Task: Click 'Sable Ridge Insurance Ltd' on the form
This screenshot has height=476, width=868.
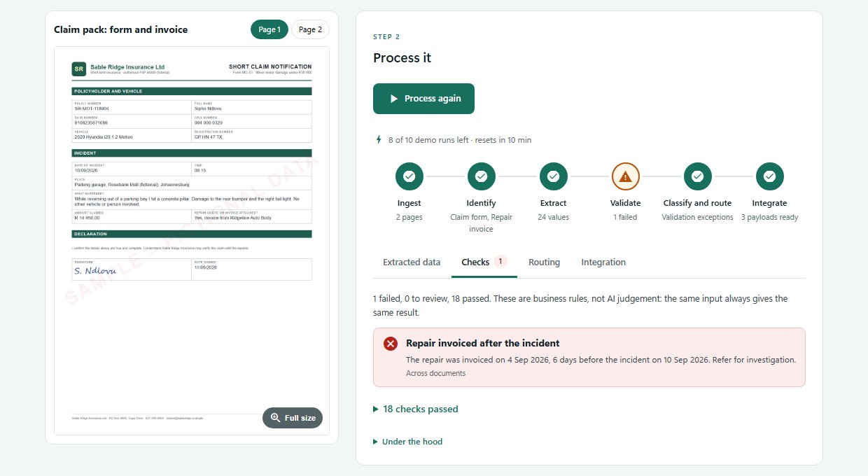Action: (127, 66)
